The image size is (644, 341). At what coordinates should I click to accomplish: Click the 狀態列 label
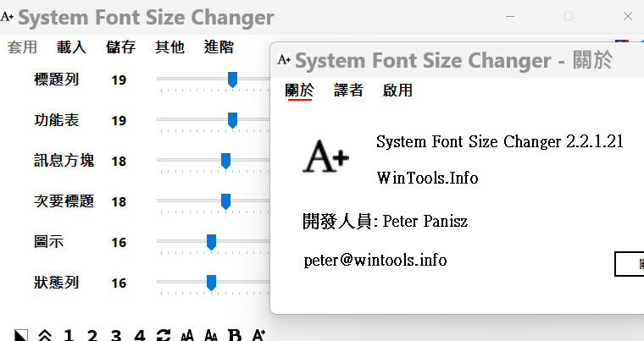click(56, 283)
